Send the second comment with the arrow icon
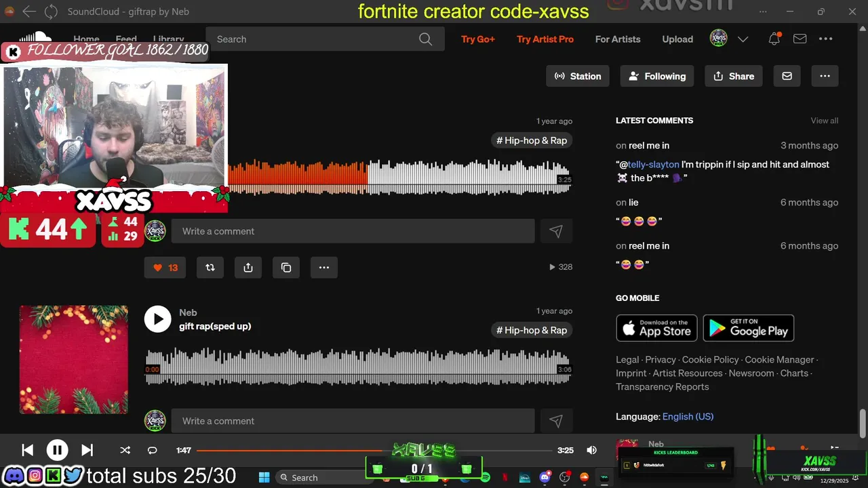868x488 pixels. (556, 421)
